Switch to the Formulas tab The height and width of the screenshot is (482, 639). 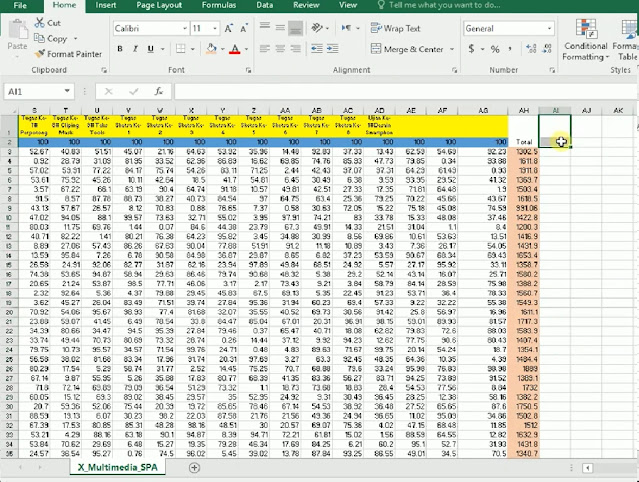point(219,5)
